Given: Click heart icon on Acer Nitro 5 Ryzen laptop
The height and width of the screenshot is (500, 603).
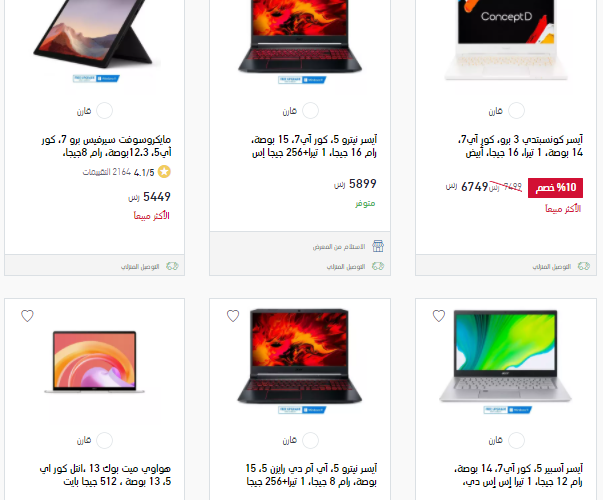Looking at the screenshot, I should [233, 316].
